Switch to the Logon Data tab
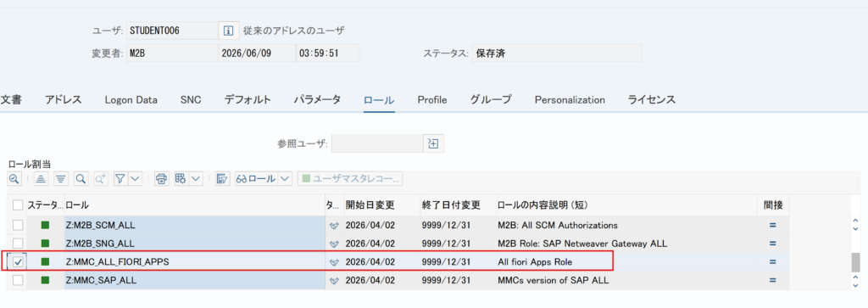868x308 pixels. [x=131, y=100]
